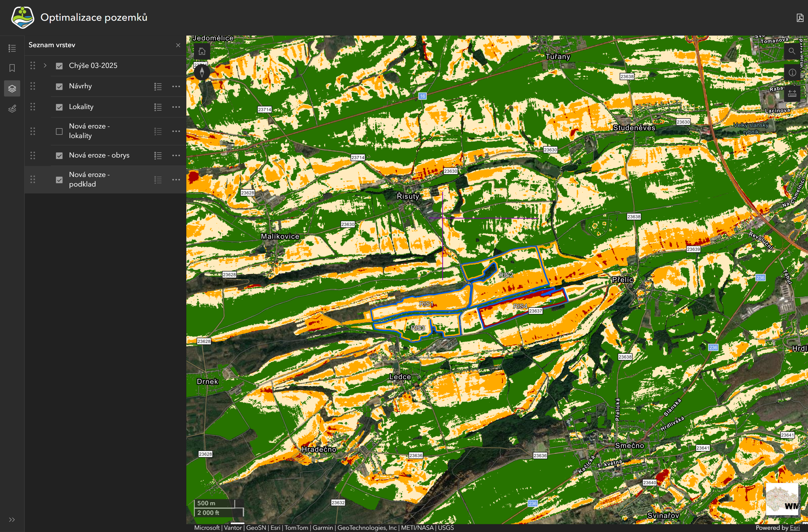Click the RIS4 parcel label on map
808x532 pixels.
click(520, 306)
